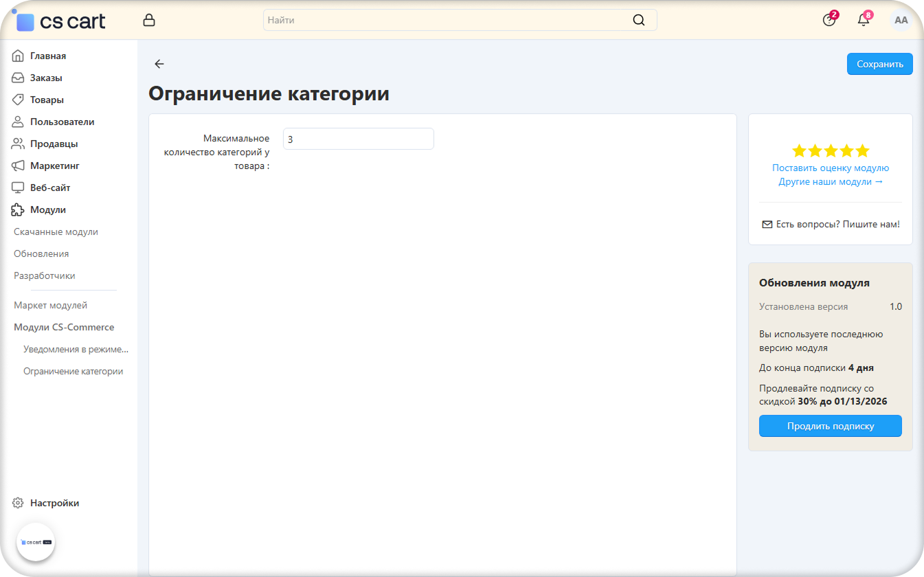Viewport: 924px width, 577px height.
Task: Select Ограничение категории in the sidebar
Action: point(73,372)
